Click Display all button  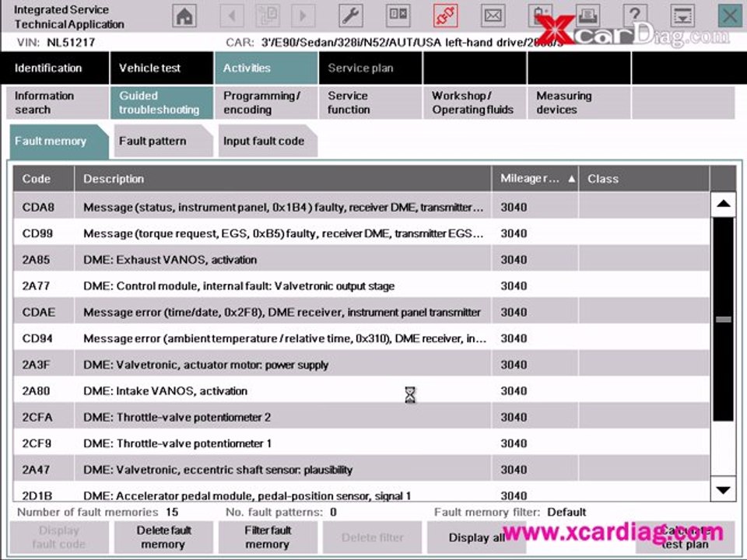pyautogui.click(x=476, y=537)
